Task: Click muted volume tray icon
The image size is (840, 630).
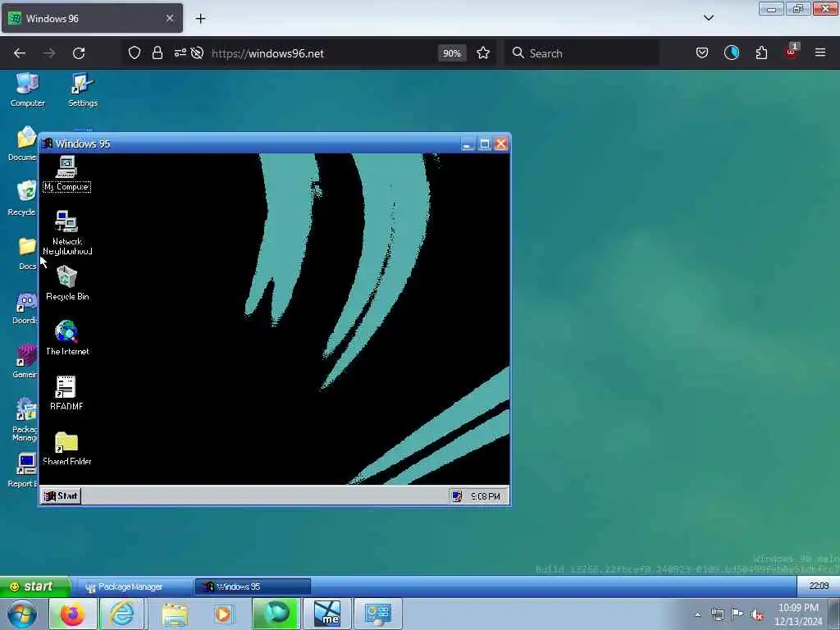Action: [756, 615]
